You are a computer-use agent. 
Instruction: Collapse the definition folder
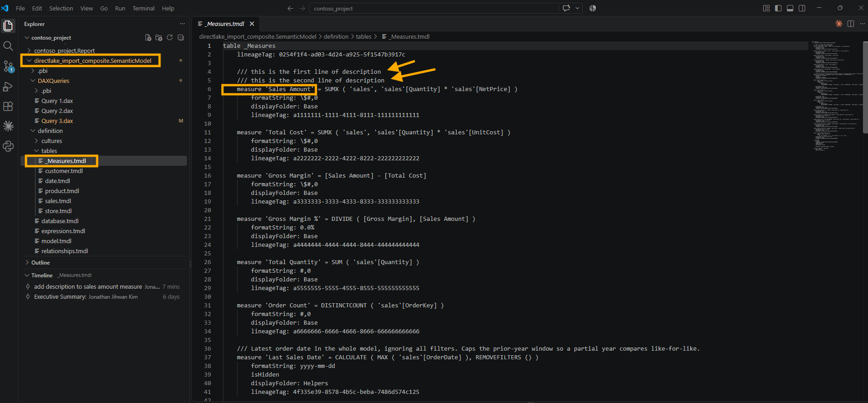(x=33, y=131)
